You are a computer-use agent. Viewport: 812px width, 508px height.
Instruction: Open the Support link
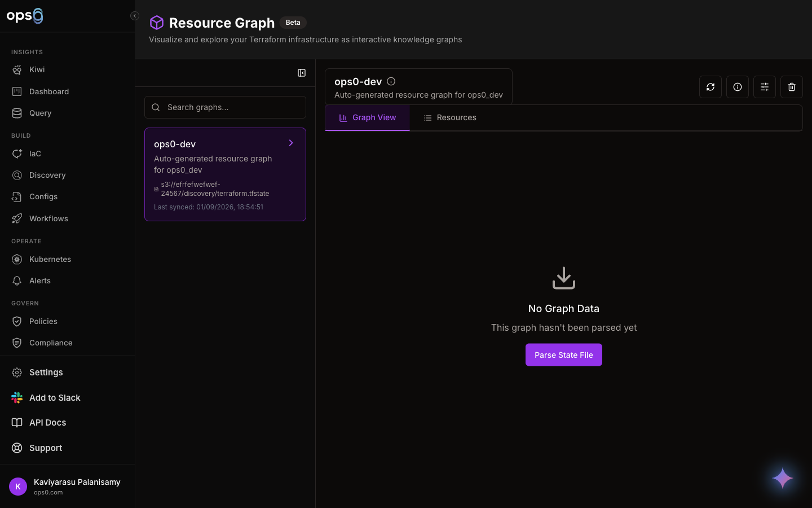(67, 448)
